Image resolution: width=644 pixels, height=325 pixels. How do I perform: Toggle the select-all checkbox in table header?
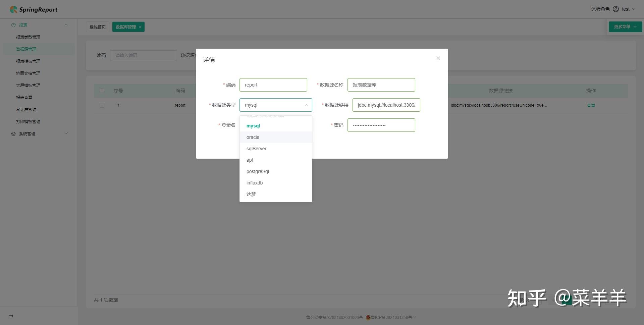coord(102,91)
